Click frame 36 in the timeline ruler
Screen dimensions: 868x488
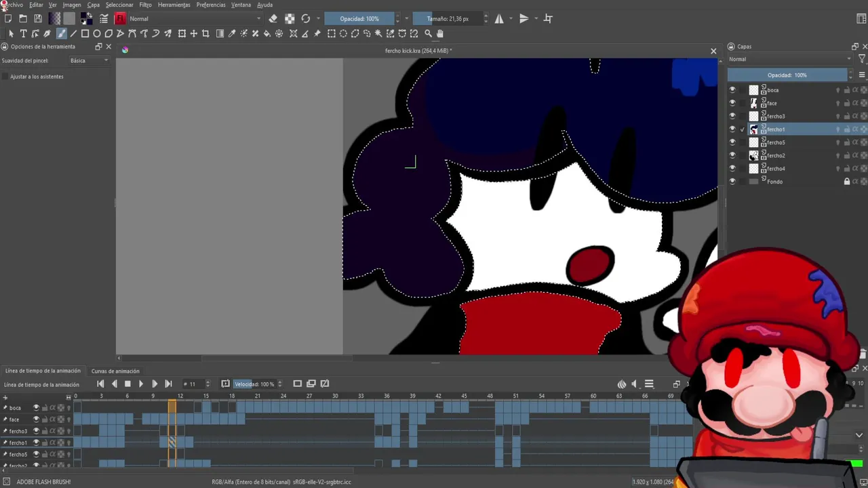point(387,396)
